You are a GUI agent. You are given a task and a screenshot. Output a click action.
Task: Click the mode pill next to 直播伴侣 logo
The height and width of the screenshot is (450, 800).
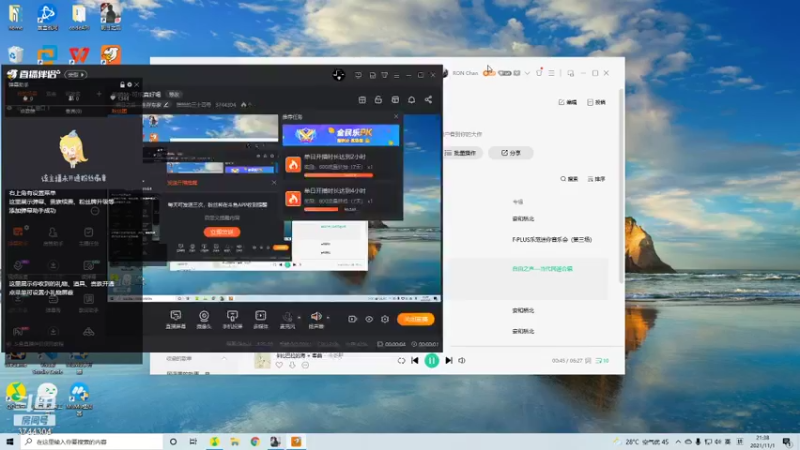tap(76, 74)
